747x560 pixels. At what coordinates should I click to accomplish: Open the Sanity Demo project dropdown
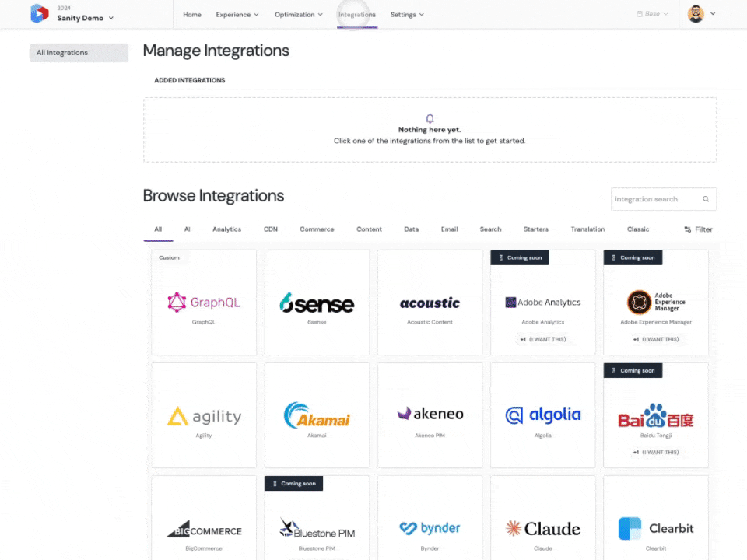pyautogui.click(x=86, y=18)
